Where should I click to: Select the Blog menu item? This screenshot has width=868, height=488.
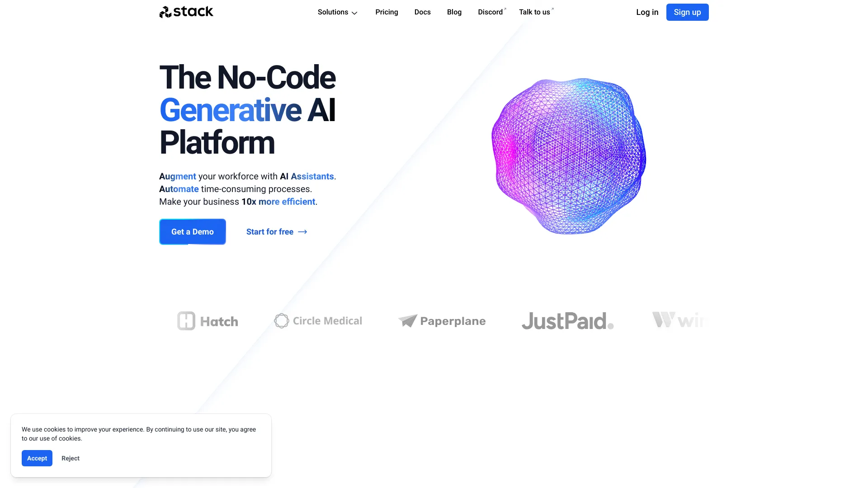(x=454, y=12)
